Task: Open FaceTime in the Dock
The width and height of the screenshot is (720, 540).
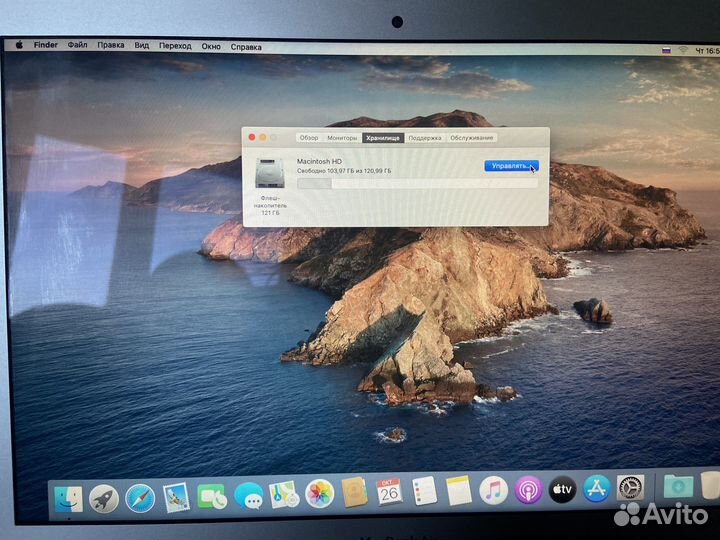Action: (x=212, y=497)
